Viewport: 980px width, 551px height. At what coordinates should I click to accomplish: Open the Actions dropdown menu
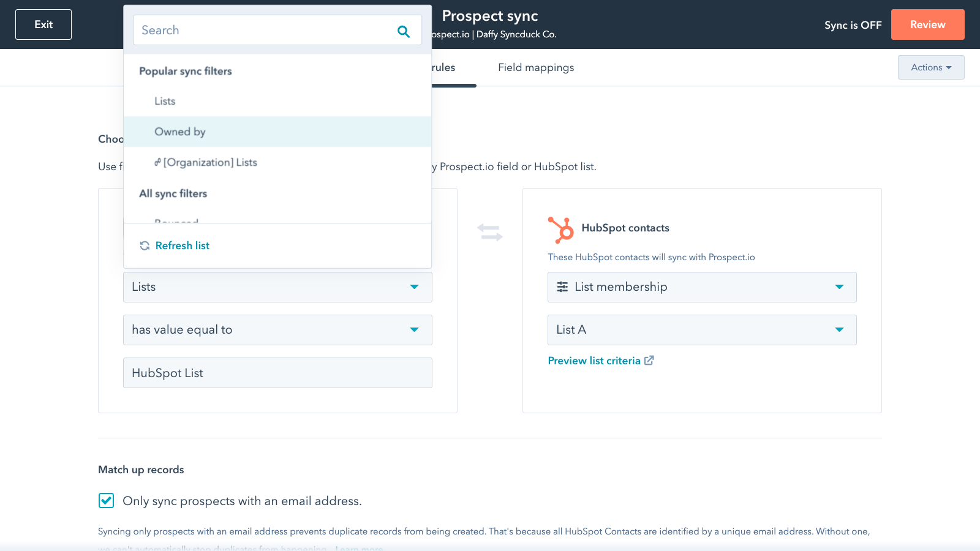click(x=930, y=67)
